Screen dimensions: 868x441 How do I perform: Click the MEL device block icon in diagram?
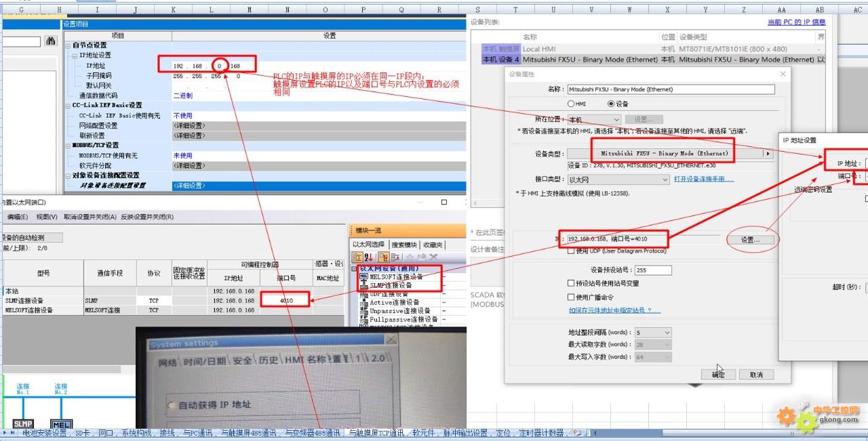[62, 424]
